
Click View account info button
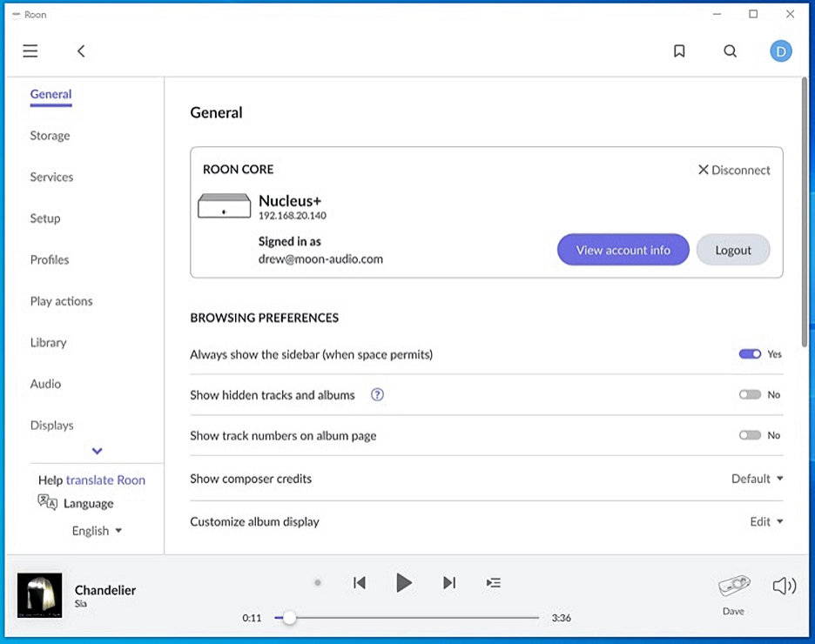click(623, 250)
